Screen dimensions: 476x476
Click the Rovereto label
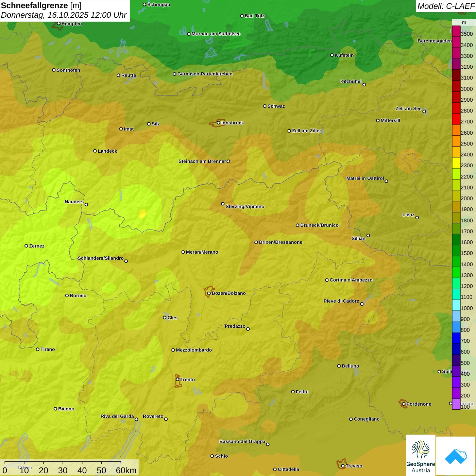(153, 416)
